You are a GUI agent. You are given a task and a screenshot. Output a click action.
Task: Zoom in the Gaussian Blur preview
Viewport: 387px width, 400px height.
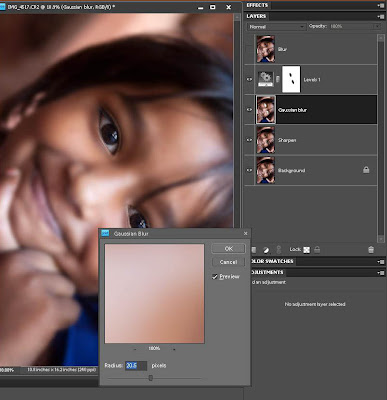point(174,349)
